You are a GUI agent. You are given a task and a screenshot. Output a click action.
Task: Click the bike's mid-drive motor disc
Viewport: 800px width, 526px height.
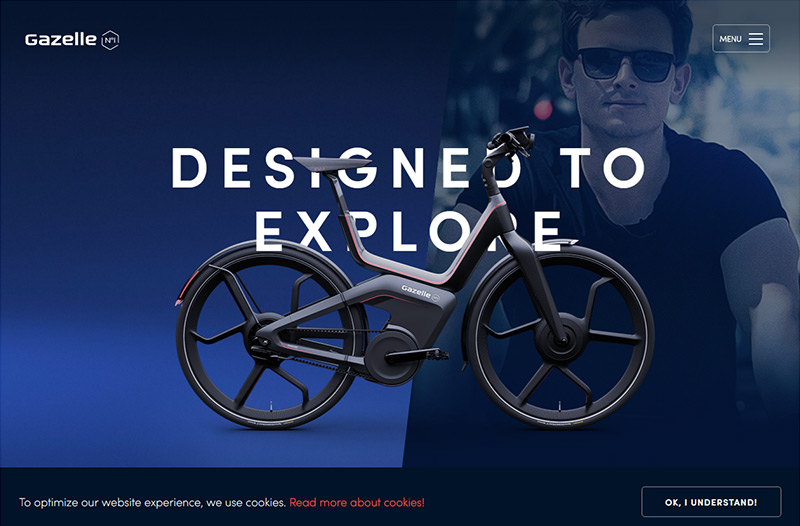pyautogui.click(x=391, y=357)
